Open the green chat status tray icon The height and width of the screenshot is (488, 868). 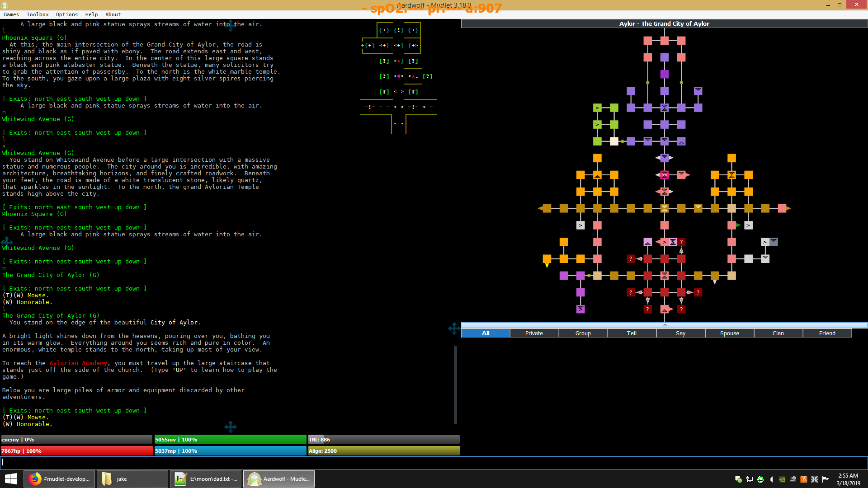pyautogui.click(x=738, y=479)
